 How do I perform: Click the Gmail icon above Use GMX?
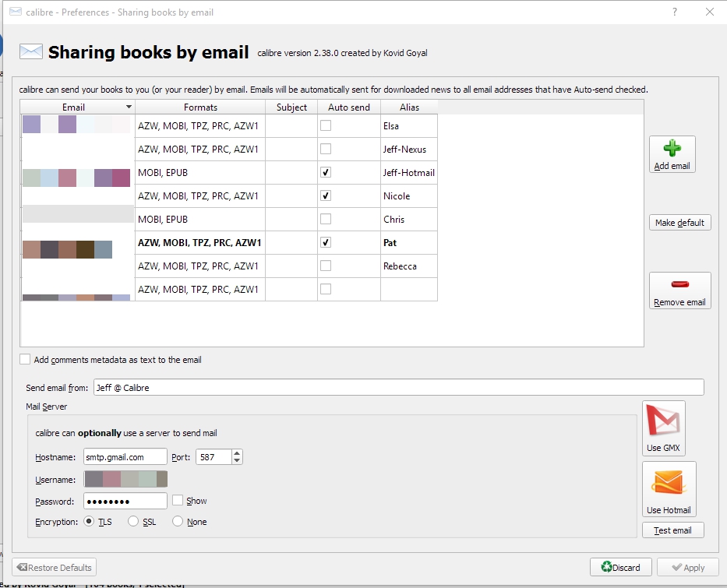coord(663,421)
